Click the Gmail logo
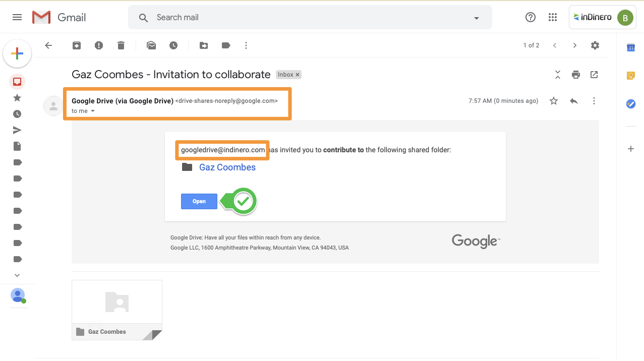Screen dimensions: 644x361 59,17
